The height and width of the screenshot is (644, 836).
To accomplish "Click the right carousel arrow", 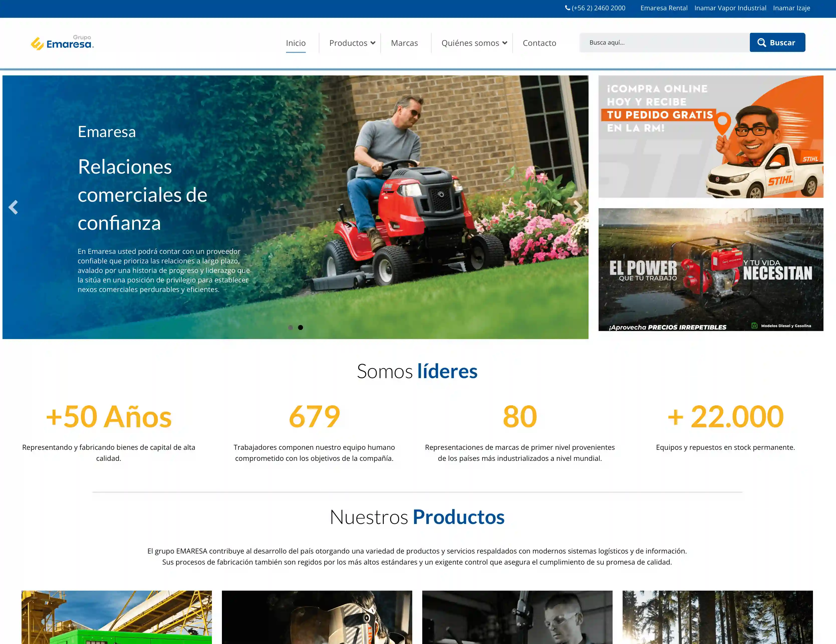I will tap(578, 207).
